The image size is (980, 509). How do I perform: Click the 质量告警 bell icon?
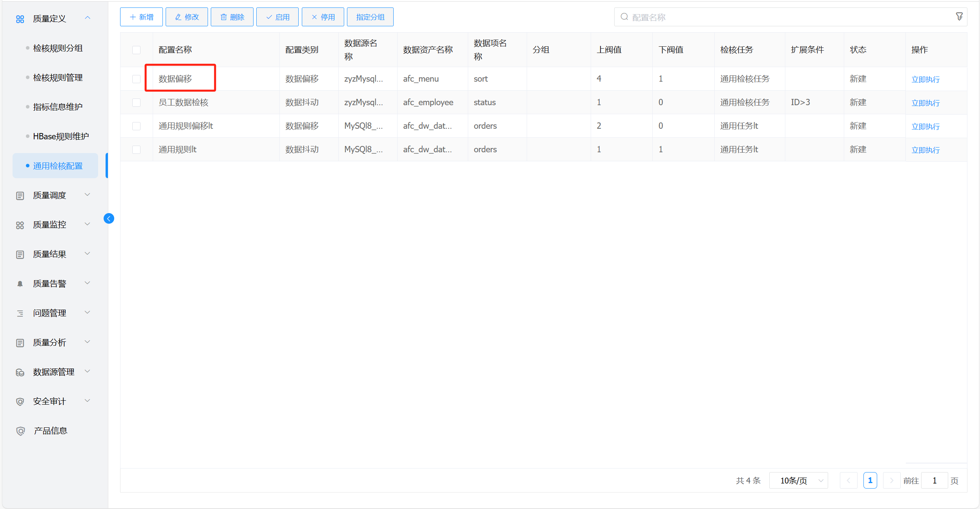click(20, 284)
